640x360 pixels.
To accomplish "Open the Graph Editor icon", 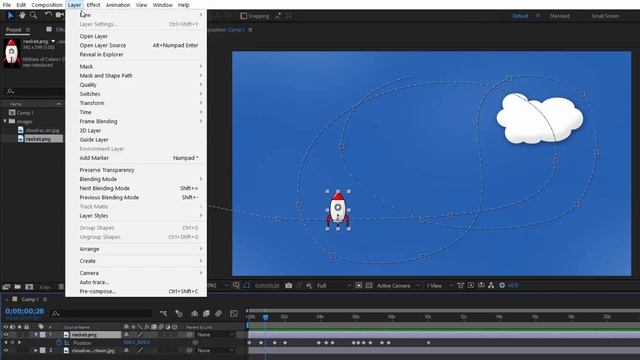I will pos(234,313).
